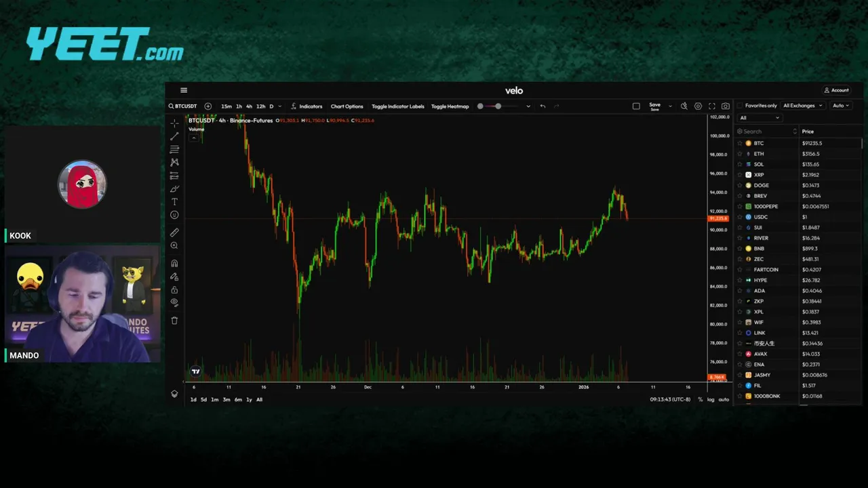868x488 pixels.
Task: Favorite ETH with its star
Action: 740,154
